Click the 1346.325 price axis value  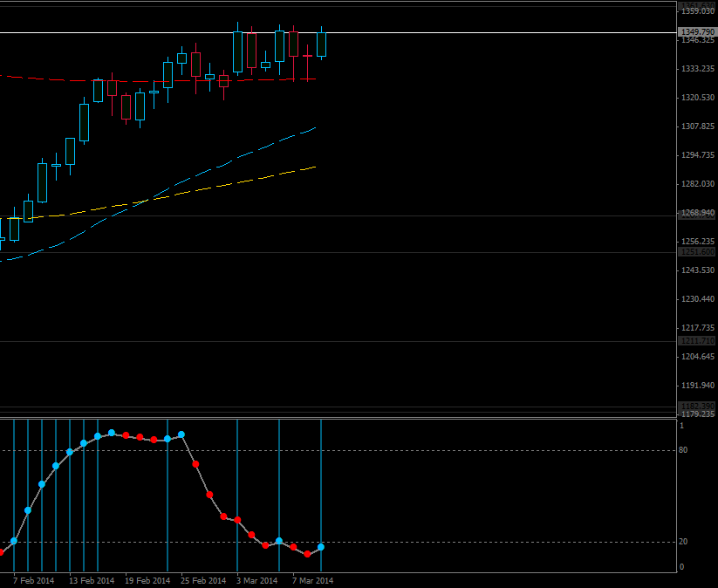[698, 40]
